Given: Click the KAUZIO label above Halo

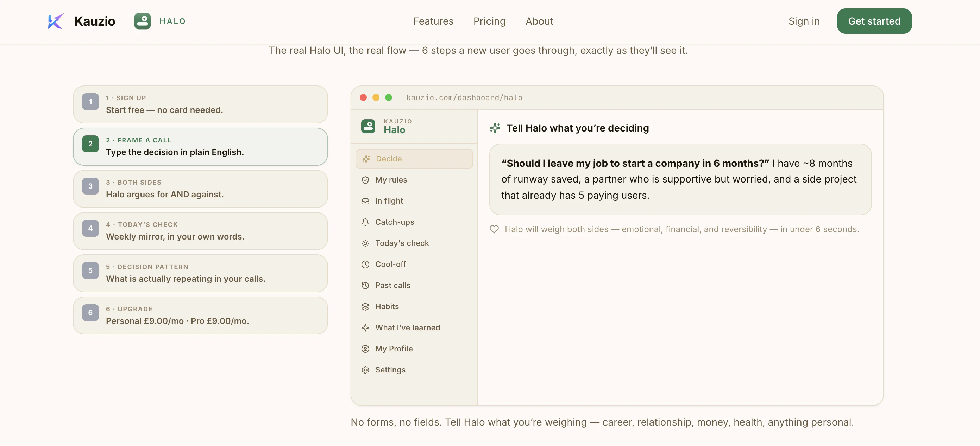Looking at the screenshot, I should point(398,121).
